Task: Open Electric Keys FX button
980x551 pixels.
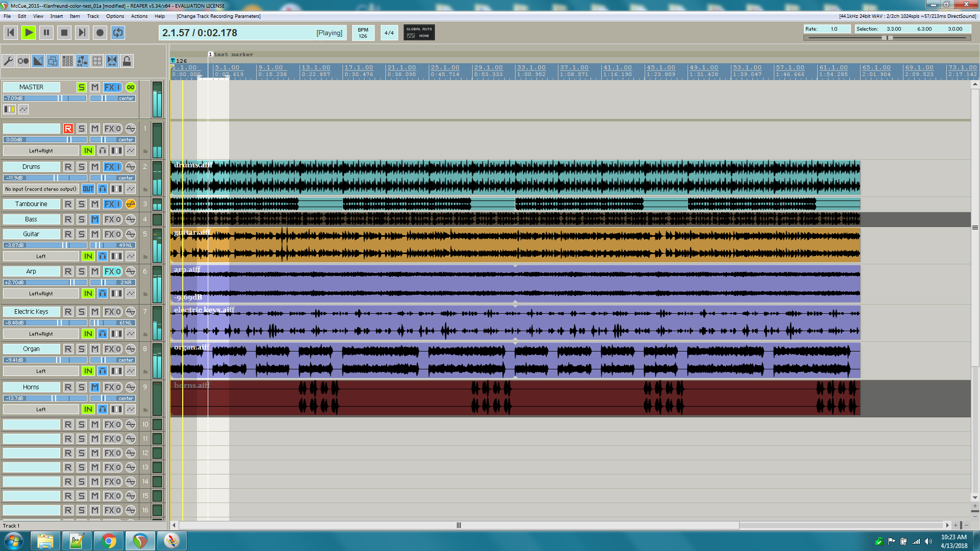Action: pyautogui.click(x=109, y=312)
